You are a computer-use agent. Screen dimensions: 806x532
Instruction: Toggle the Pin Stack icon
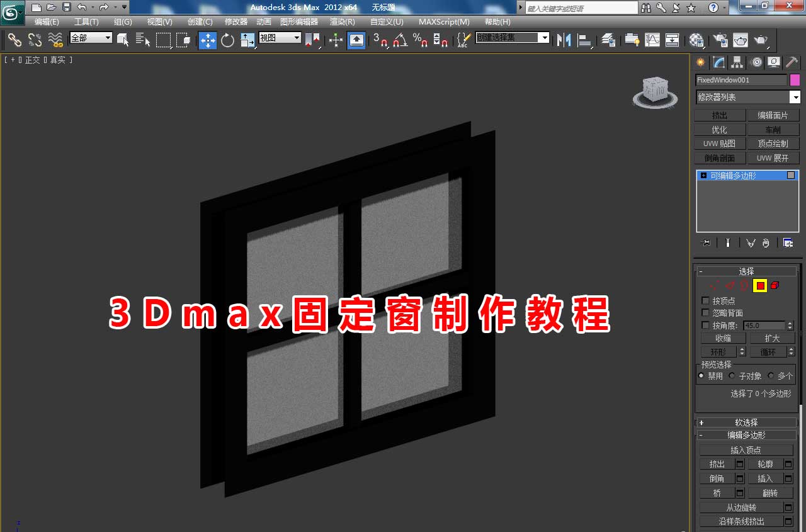706,243
